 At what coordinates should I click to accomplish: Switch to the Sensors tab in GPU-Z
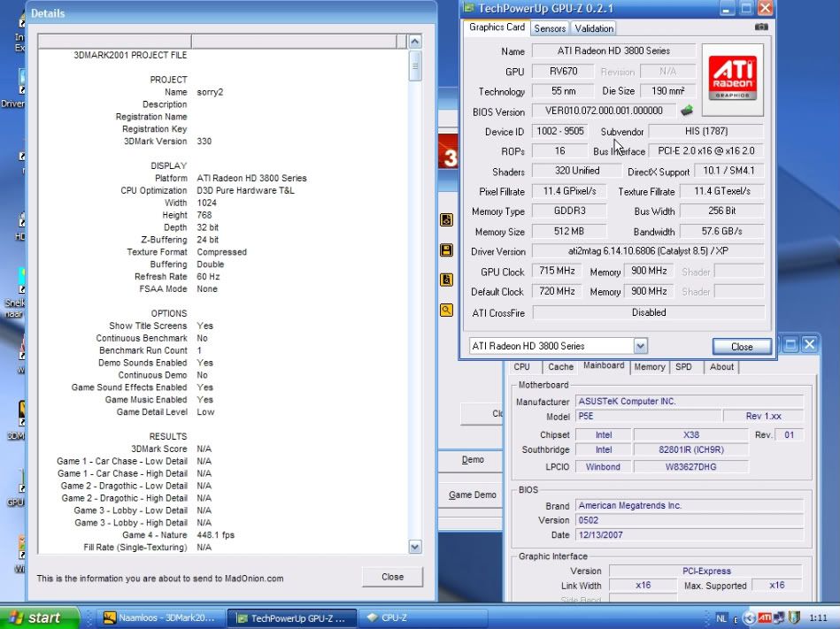tap(550, 28)
